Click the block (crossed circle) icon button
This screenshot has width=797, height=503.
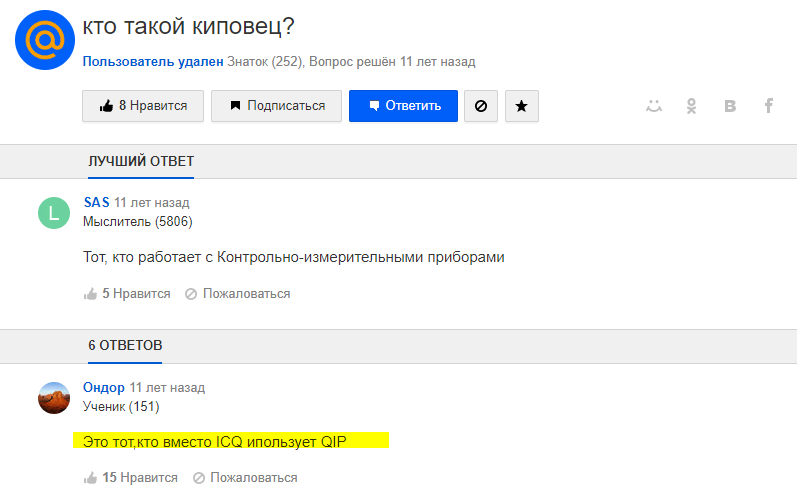(x=481, y=106)
